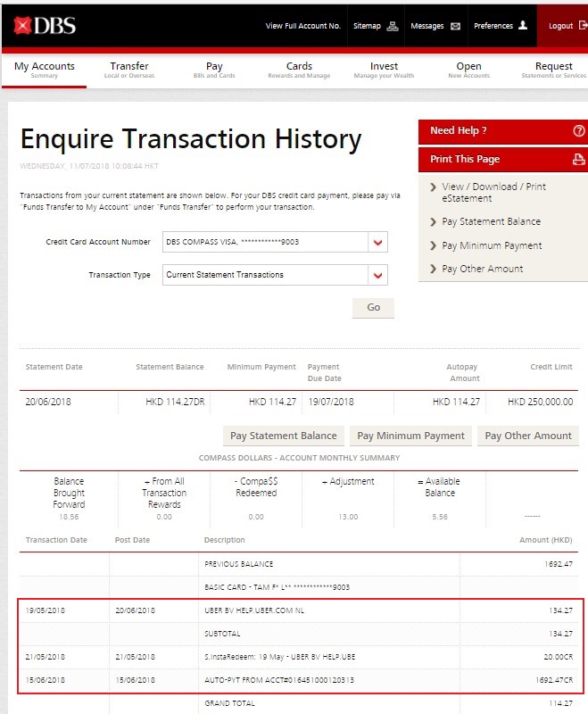588x714 pixels.
Task: Click Pay Minimum Payment sidebar link
Action: click(492, 245)
